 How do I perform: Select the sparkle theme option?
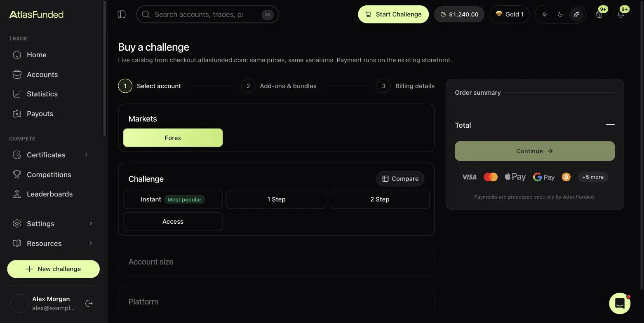tap(576, 14)
